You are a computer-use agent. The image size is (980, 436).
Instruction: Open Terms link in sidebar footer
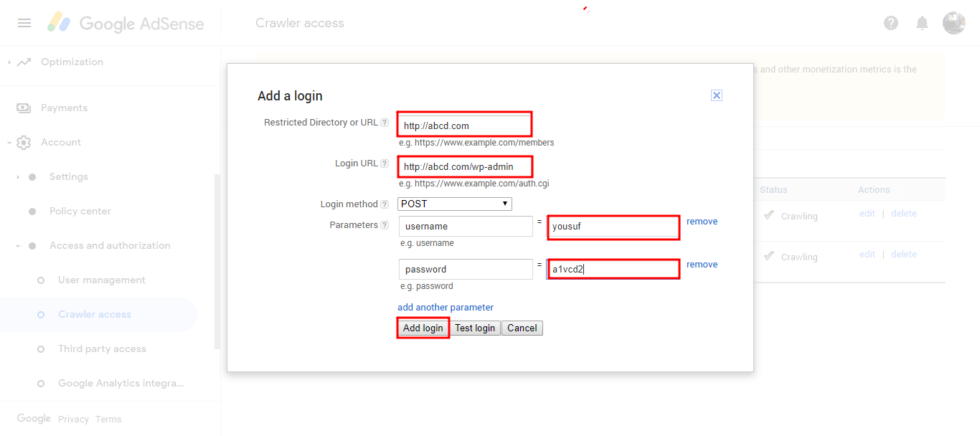pos(108,420)
